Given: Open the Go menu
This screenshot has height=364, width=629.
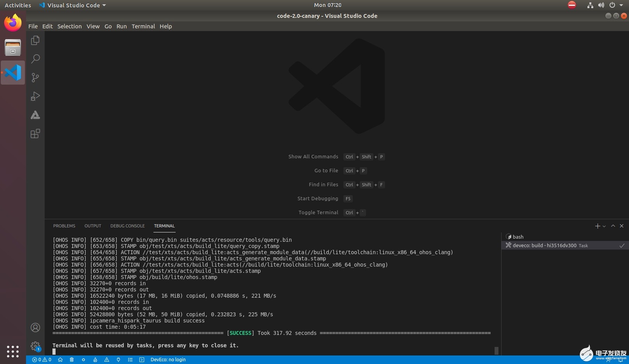Looking at the screenshot, I should 108,26.
